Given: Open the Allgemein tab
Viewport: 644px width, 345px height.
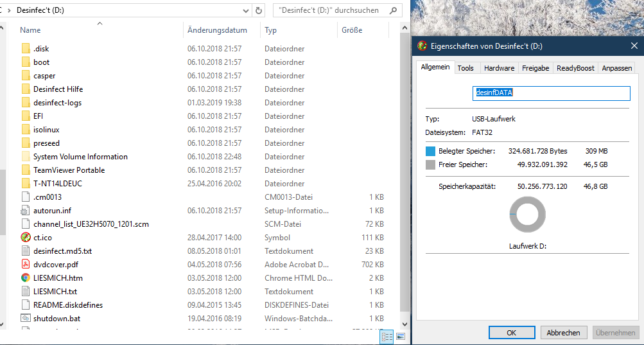Looking at the screenshot, I should [435, 67].
